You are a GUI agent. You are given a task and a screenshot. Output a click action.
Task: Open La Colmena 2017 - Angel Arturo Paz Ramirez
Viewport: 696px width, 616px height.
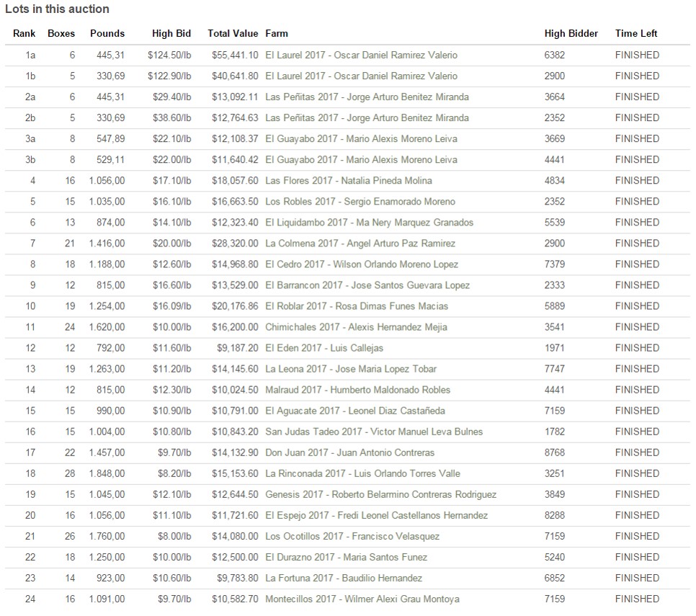[360, 243]
